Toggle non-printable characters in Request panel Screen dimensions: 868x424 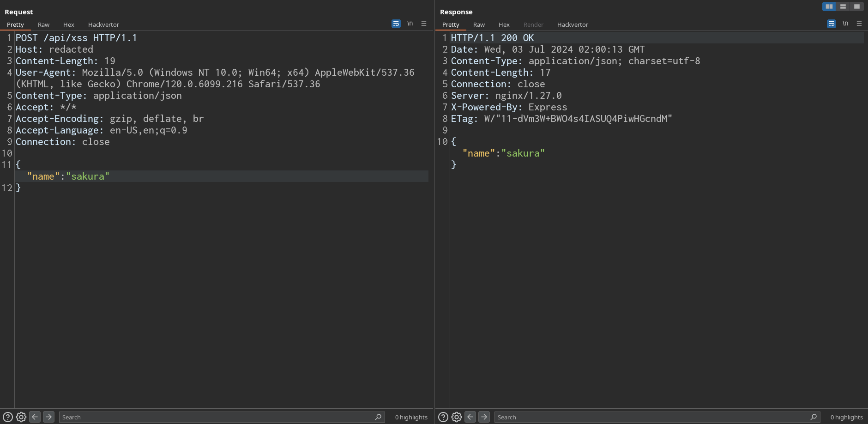click(x=410, y=24)
